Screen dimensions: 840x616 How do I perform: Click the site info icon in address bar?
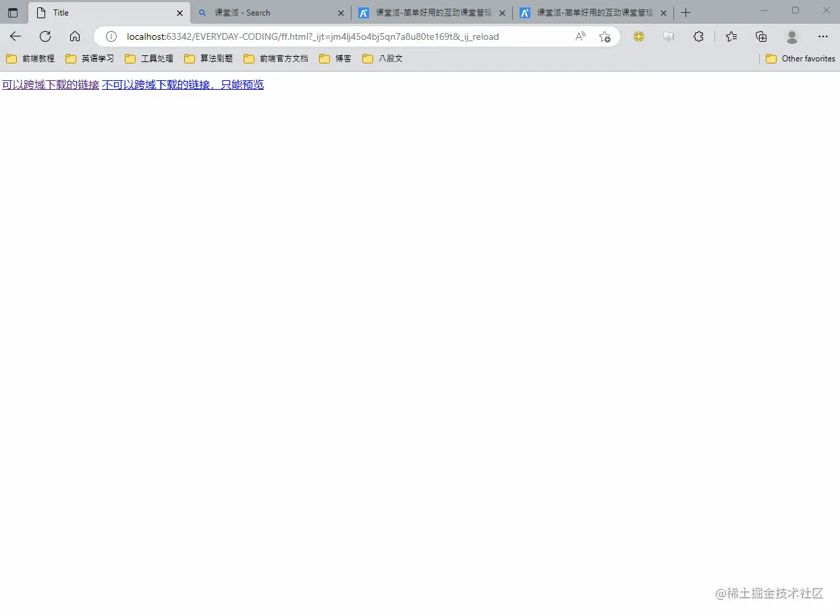[111, 36]
